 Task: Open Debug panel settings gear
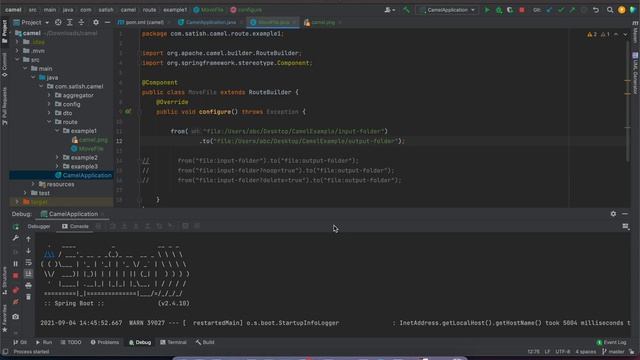point(613,213)
